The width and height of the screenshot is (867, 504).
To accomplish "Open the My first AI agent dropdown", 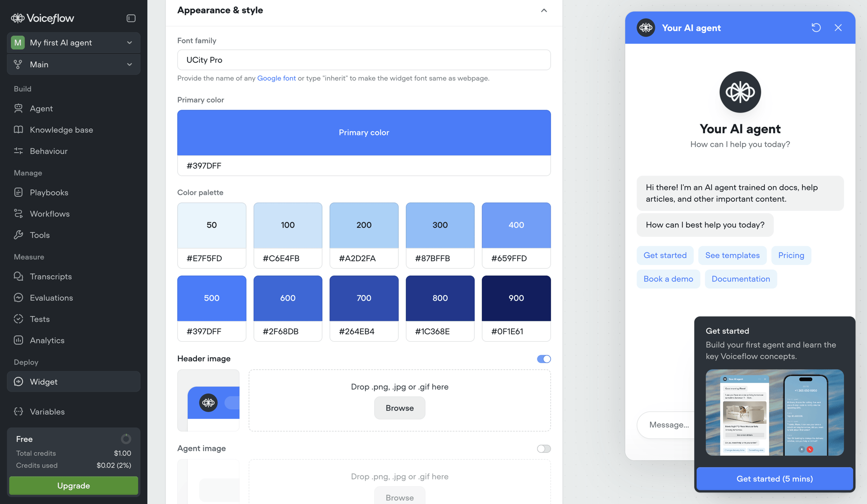I will click(74, 43).
